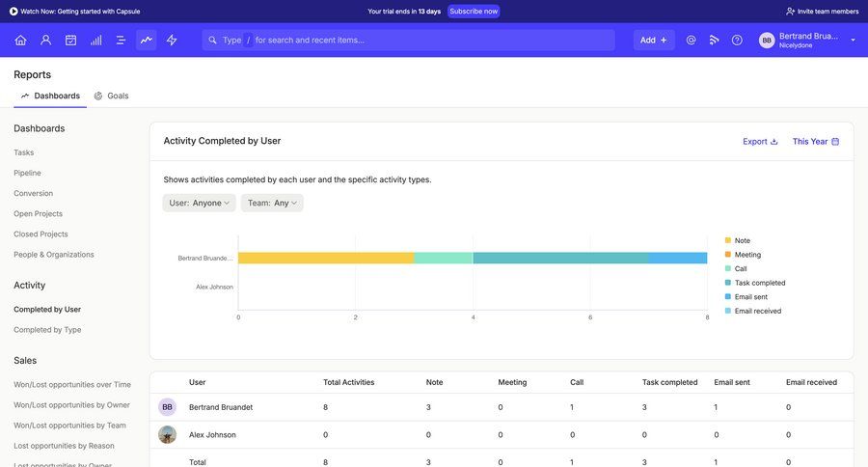The width and height of the screenshot is (868, 467).
Task: Toggle the Email sent legend item
Action: 751,297
